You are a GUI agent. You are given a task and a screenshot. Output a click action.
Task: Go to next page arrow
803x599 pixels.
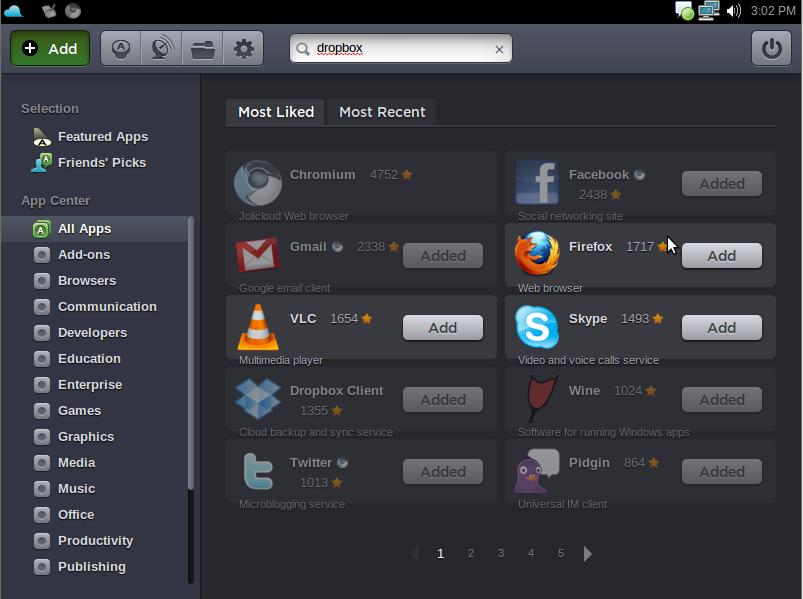tap(588, 554)
